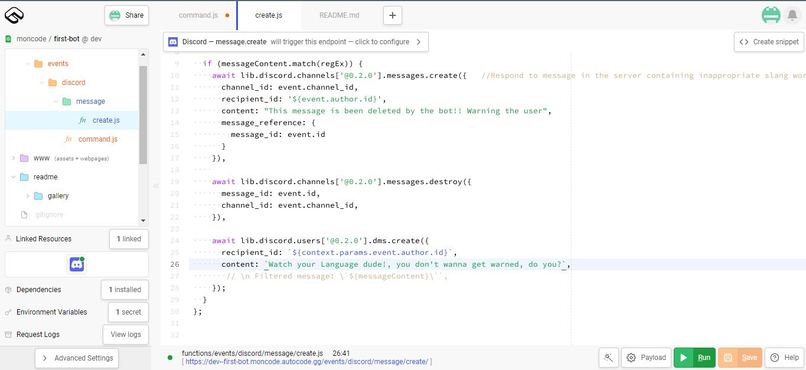The width and height of the screenshot is (806, 370).
Task: Click the green status dot in status bar
Action: [x=170, y=357]
